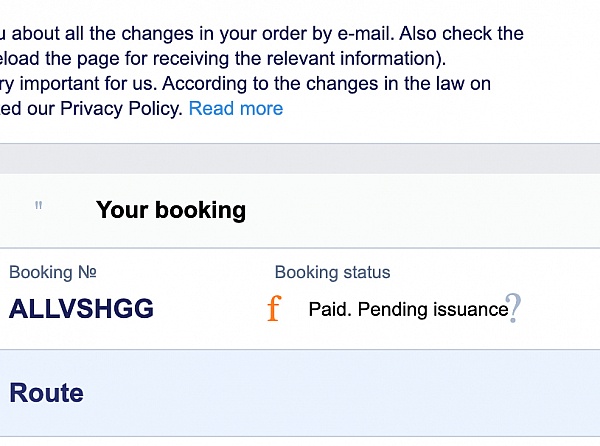Viewport: 600px width, 446px height.
Task: Click the gray divider band above Your booking
Action: 300,158
